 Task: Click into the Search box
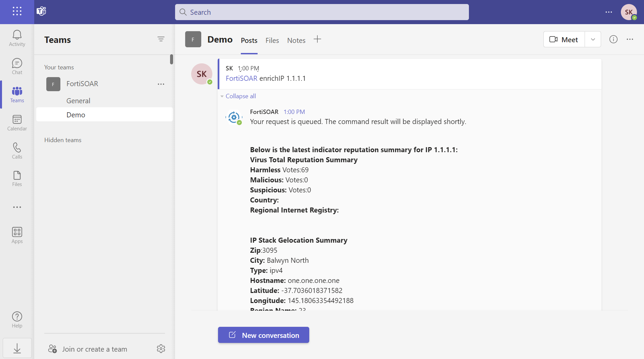coord(322,12)
